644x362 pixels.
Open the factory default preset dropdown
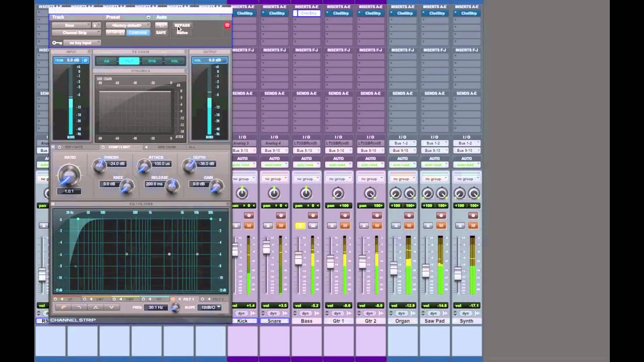click(128, 25)
